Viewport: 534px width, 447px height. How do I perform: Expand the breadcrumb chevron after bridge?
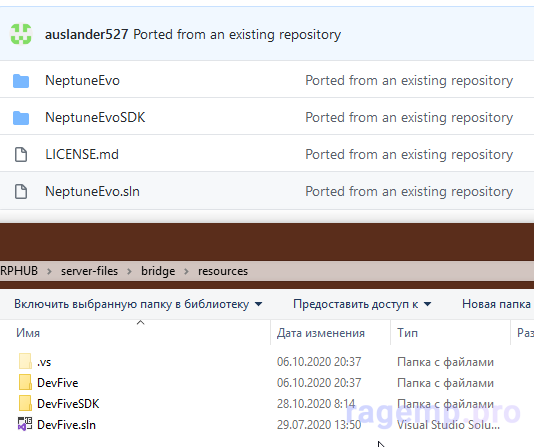tap(186, 271)
